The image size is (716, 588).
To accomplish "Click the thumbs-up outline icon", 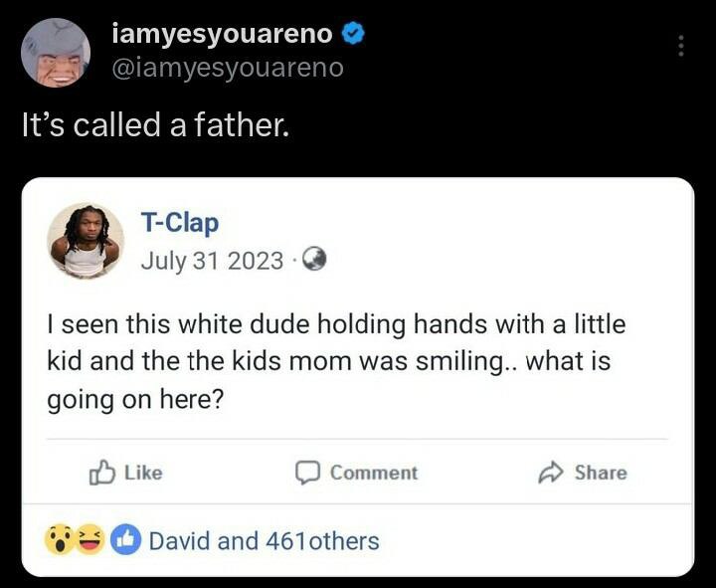I will (102, 473).
